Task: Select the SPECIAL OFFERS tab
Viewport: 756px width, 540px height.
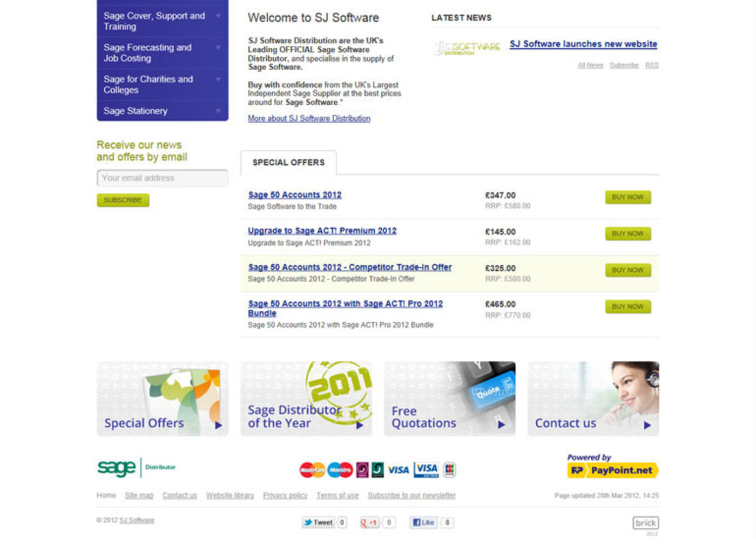Action: pyautogui.click(x=288, y=162)
